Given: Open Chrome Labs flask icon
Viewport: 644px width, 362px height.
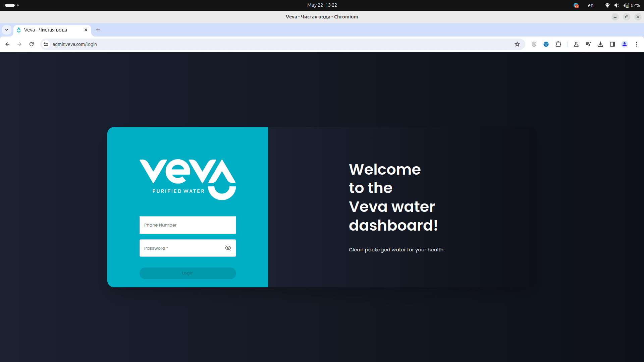Looking at the screenshot, I should pos(576,44).
